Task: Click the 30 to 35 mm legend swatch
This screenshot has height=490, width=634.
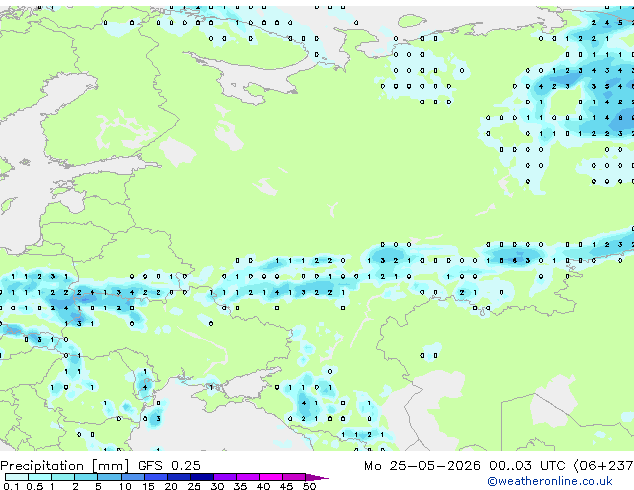Action: click(x=225, y=477)
